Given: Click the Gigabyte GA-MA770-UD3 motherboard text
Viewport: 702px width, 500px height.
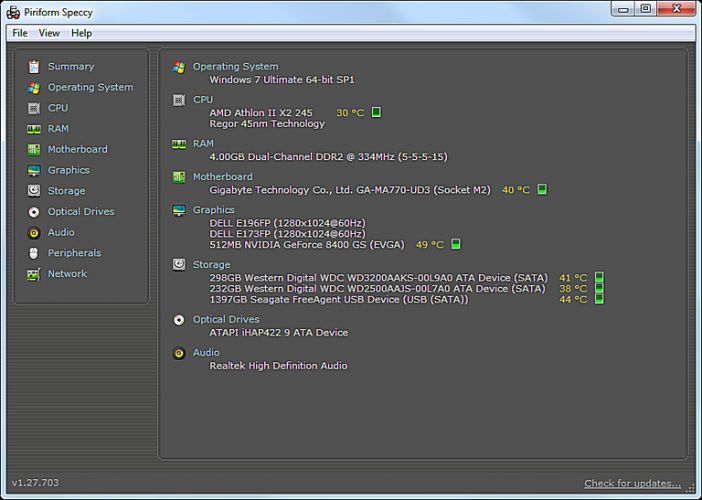Looking at the screenshot, I should (350, 190).
